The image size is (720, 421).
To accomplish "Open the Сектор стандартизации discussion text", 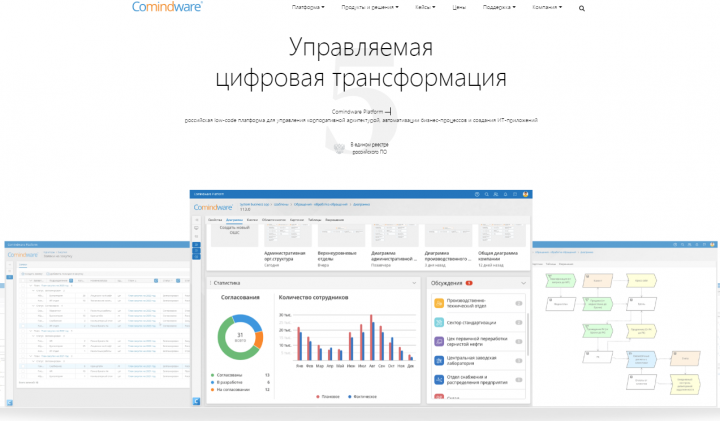I will point(471,323).
